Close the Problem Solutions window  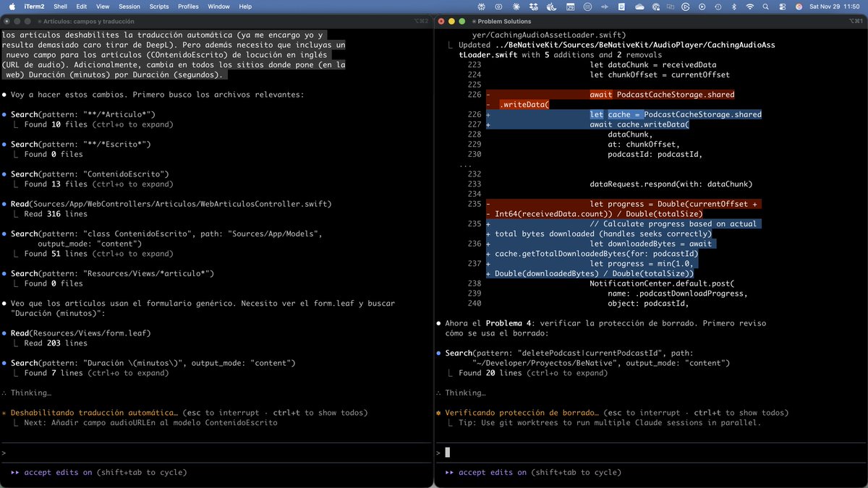tap(443, 21)
